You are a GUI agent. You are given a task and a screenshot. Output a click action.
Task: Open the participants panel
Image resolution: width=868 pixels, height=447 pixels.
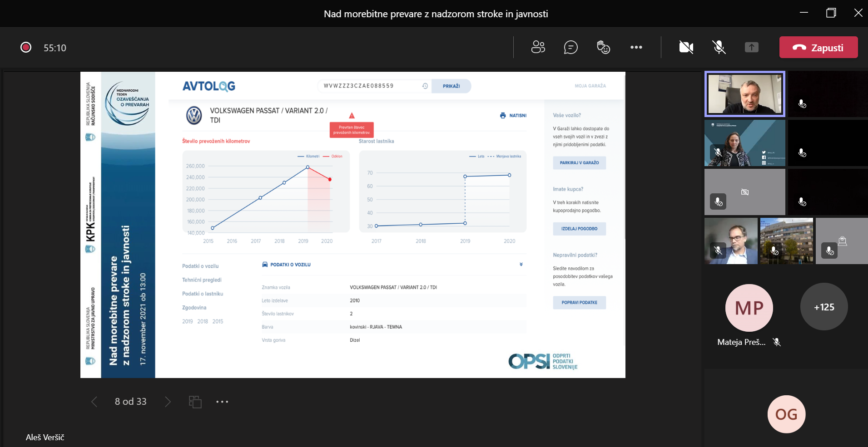pyautogui.click(x=538, y=47)
